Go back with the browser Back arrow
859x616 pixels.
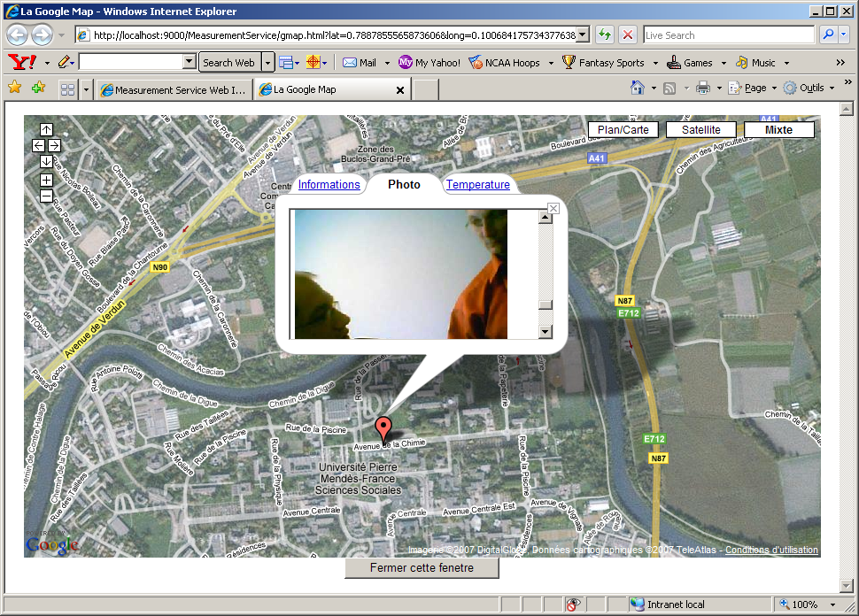click(x=17, y=35)
